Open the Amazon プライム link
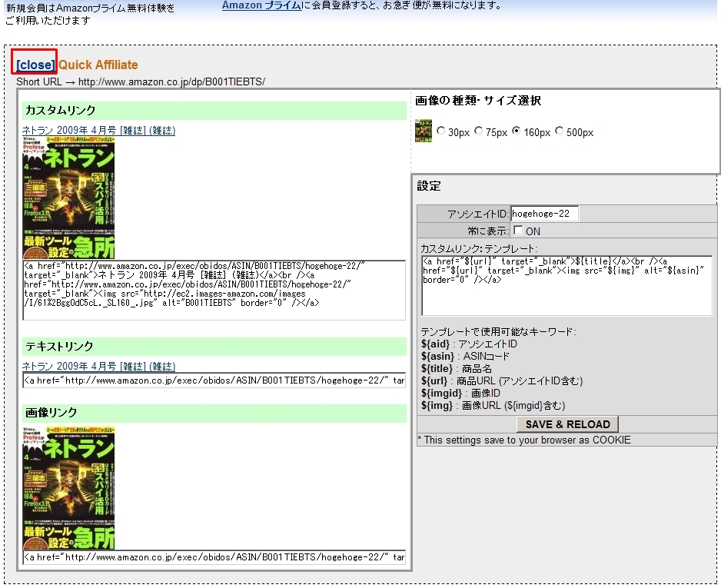Screen dimensions: 721x588 pyautogui.click(x=261, y=5)
